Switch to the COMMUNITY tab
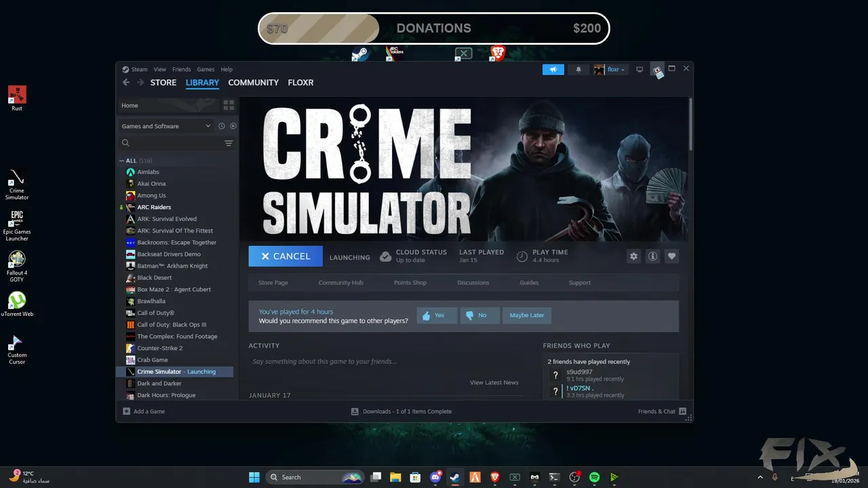This screenshot has width=868, height=488. [254, 83]
